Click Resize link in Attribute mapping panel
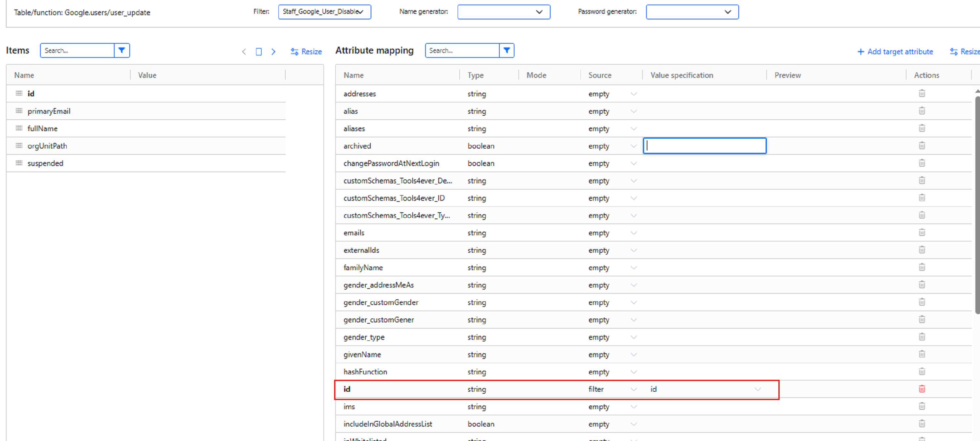The height and width of the screenshot is (441, 980). (964, 51)
